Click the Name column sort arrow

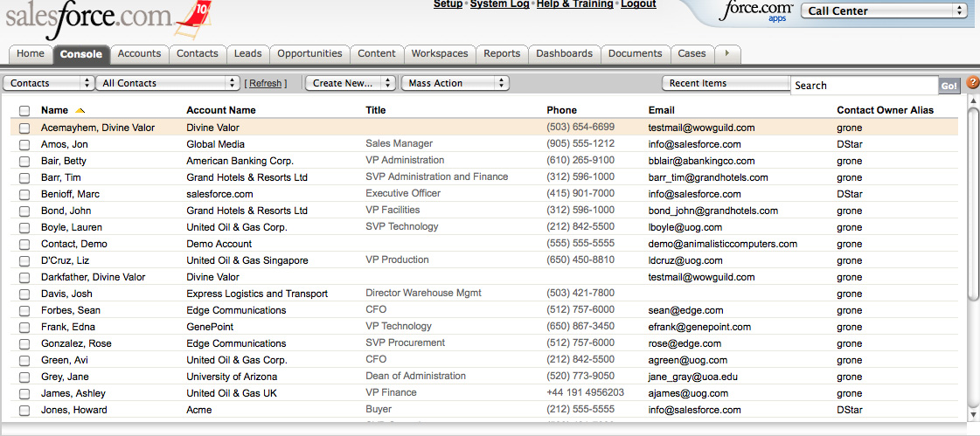(x=80, y=111)
